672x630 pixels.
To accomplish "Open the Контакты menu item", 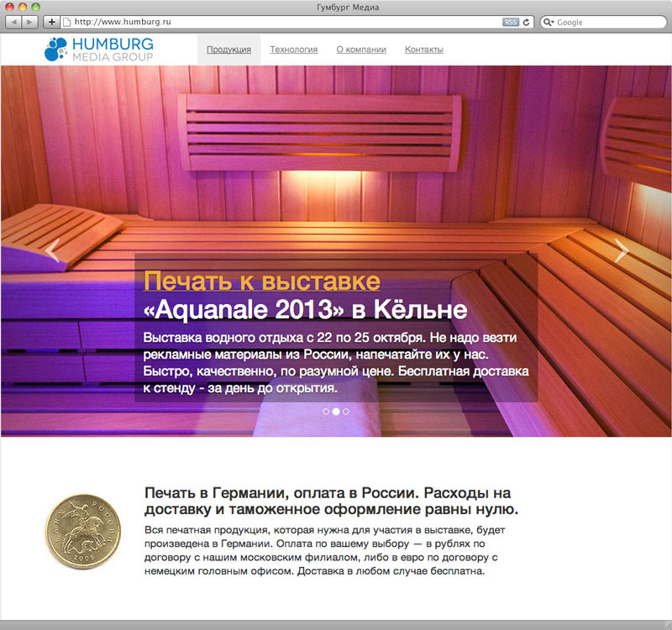I will coord(424,50).
